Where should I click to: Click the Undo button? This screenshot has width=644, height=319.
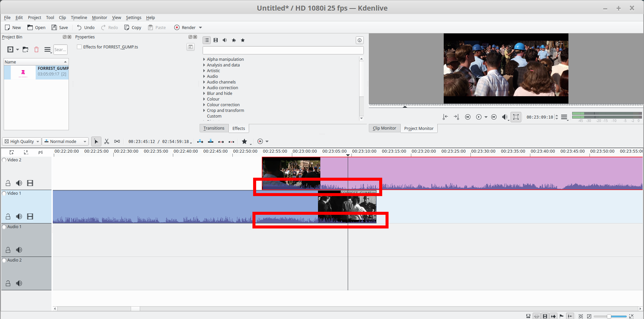pyautogui.click(x=86, y=28)
